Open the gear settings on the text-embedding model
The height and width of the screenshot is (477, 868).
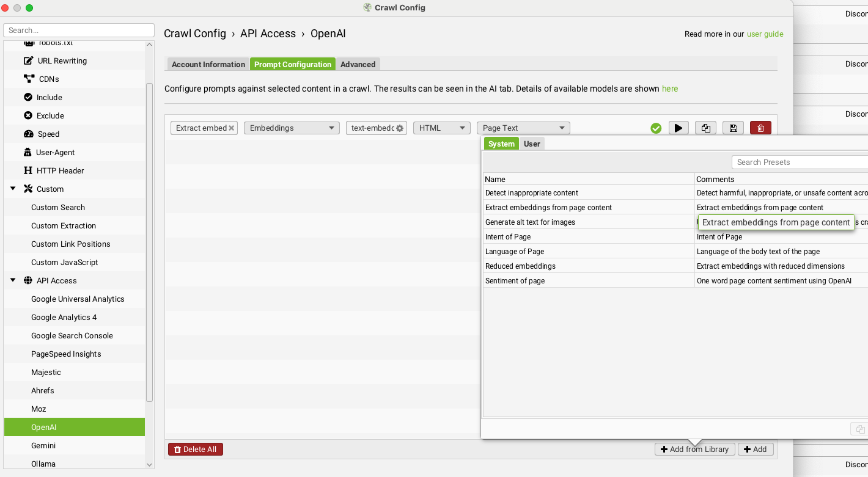400,128
